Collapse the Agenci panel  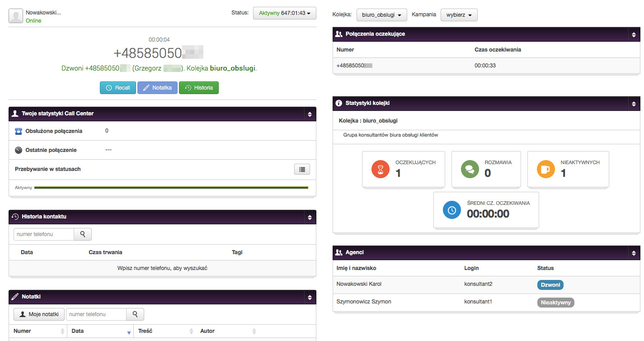click(633, 253)
